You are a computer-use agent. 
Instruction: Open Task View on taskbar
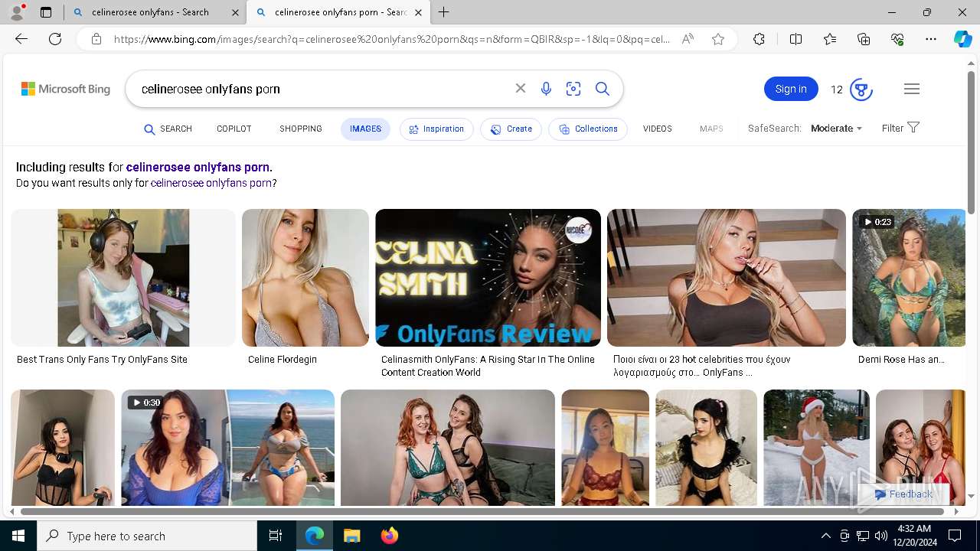pos(276,536)
